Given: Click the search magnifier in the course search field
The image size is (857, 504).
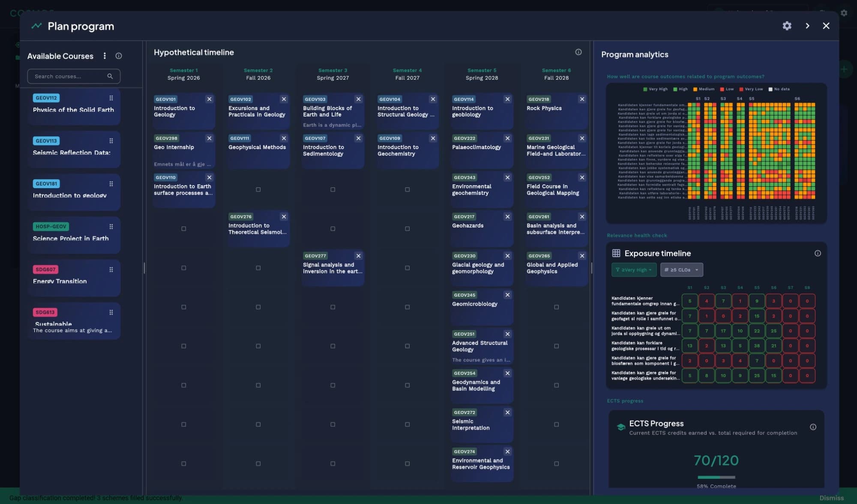Looking at the screenshot, I should tap(110, 76).
